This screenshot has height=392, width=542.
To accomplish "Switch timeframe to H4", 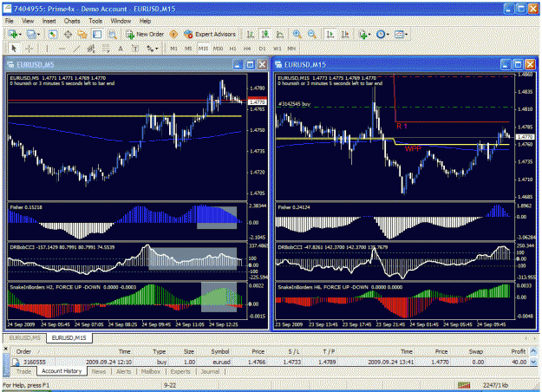I will [247, 49].
